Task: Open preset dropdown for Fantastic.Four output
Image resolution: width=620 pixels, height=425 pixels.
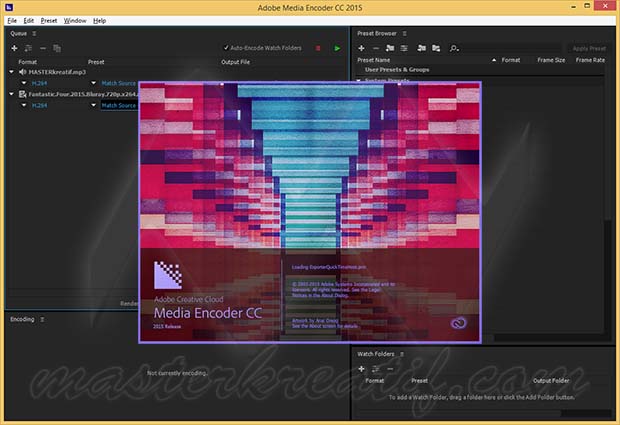Action: 94,105
